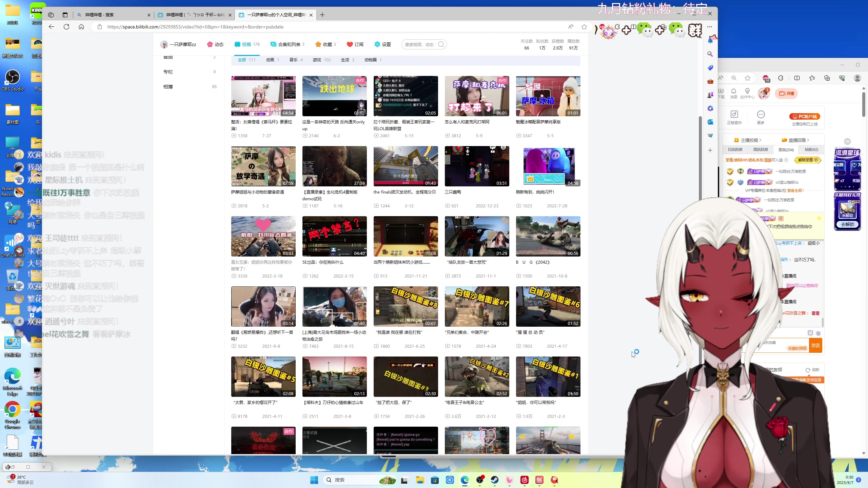868x488 pixels.
Task: Refresh the bilibili space page
Action: coord(66,27)
